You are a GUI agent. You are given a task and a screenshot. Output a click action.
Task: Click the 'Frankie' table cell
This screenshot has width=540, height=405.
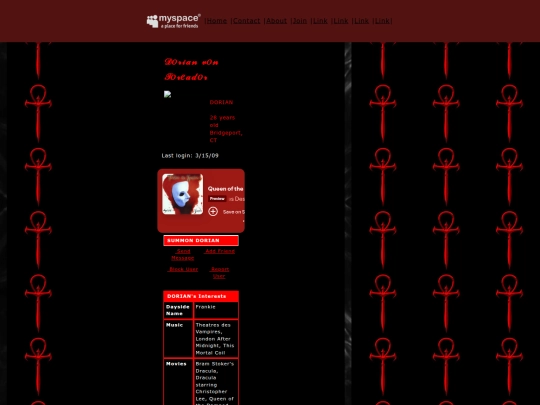pyautogui.click(x=216, y=310)
